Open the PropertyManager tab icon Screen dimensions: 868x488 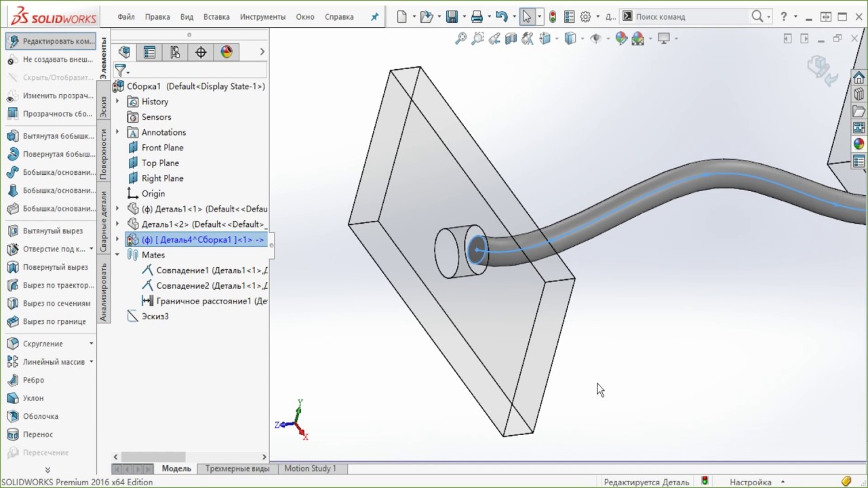150,52
